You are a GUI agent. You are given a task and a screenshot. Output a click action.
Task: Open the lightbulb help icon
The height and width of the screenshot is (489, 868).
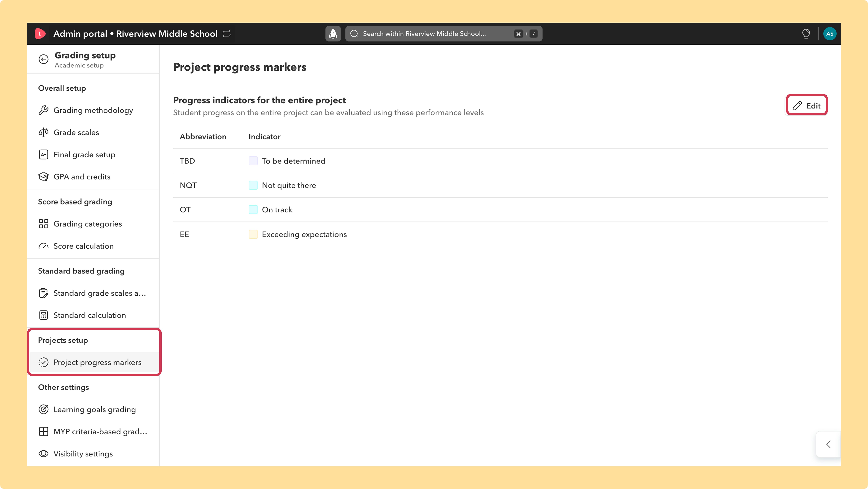coord(806,34)
